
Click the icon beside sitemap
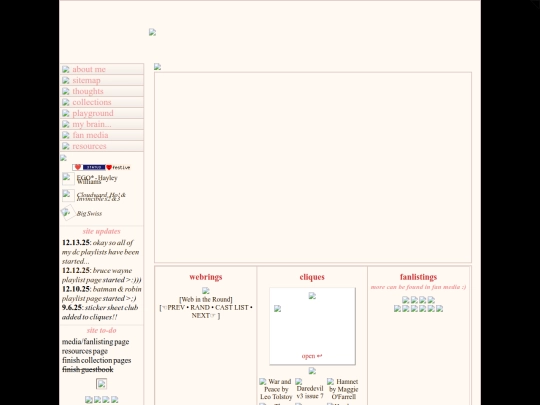66,80
